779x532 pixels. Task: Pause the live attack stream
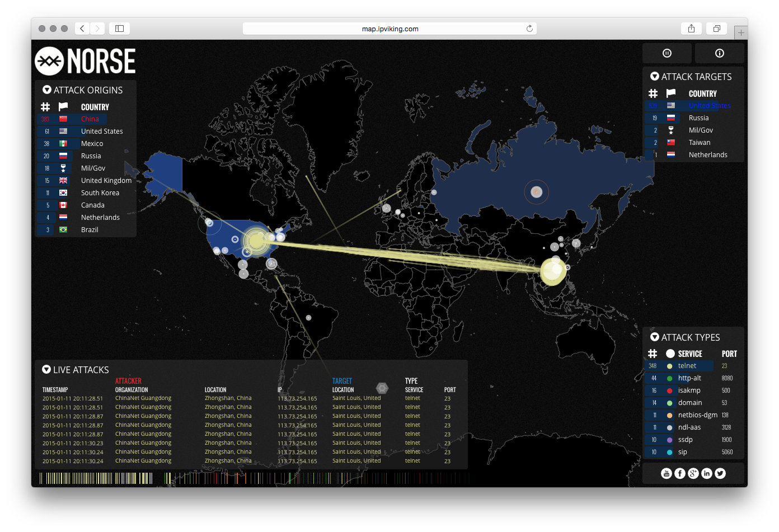click(x=667, y=53)
